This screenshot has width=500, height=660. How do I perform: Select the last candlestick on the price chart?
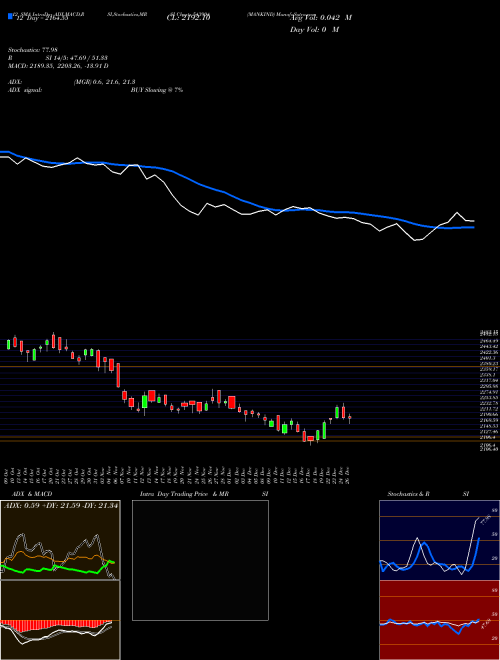[x=349, y=418]
